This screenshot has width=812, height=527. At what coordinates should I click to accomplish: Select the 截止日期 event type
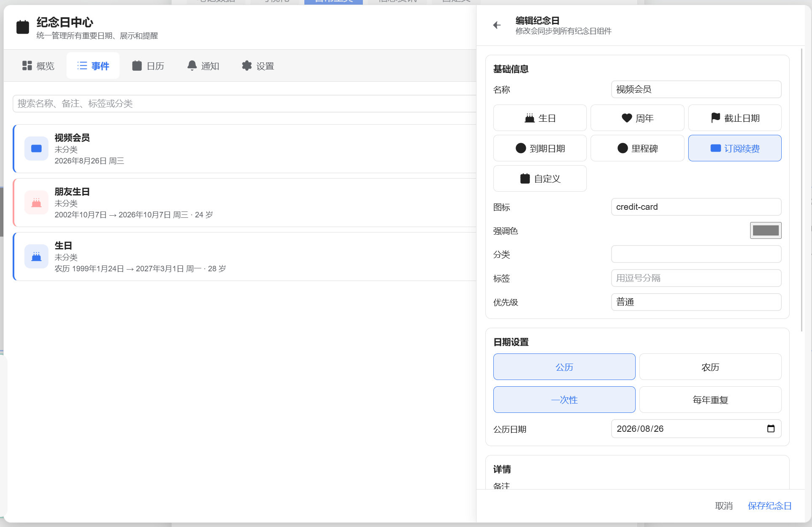click(x=735, y=118)
